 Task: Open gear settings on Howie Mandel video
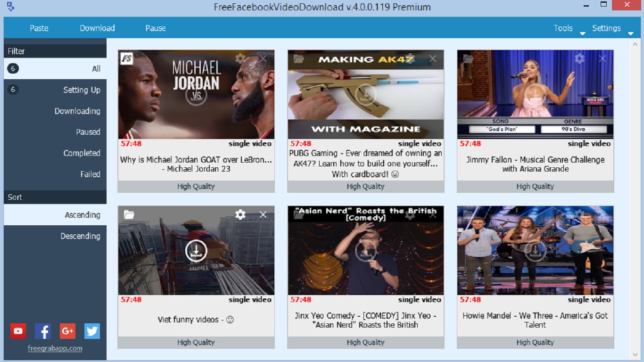click(x=580, y=214)
